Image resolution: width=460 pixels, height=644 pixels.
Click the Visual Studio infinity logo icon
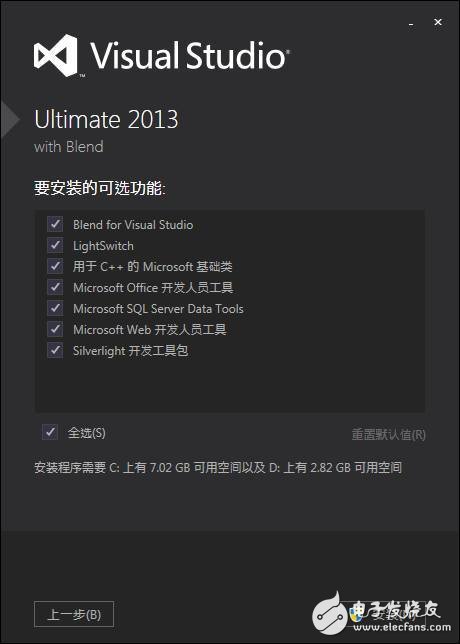[56, 55]
